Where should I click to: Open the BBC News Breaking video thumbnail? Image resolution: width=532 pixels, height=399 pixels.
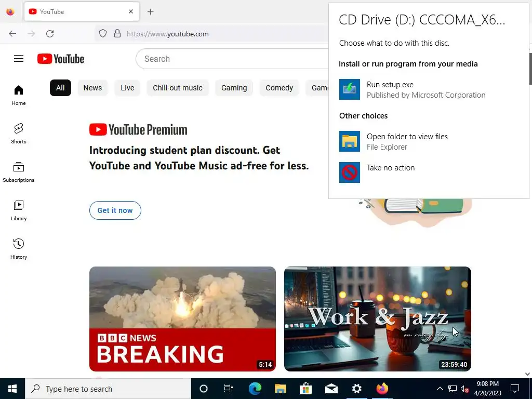[182, 319]
